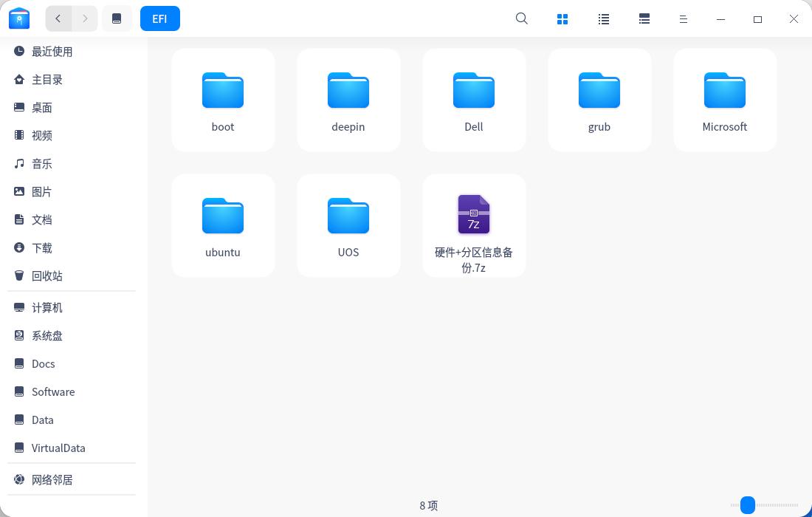Open the 回收站 (Trash) in the sidebar
Screen dimensions: 812x517
(x=47, y=275)
